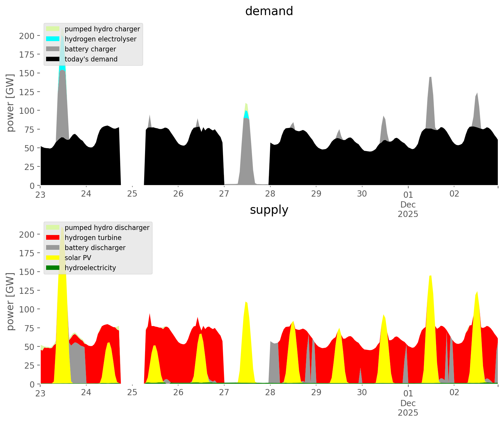Select date tick 27 on demand chart x-axis

tap(224, 194)
